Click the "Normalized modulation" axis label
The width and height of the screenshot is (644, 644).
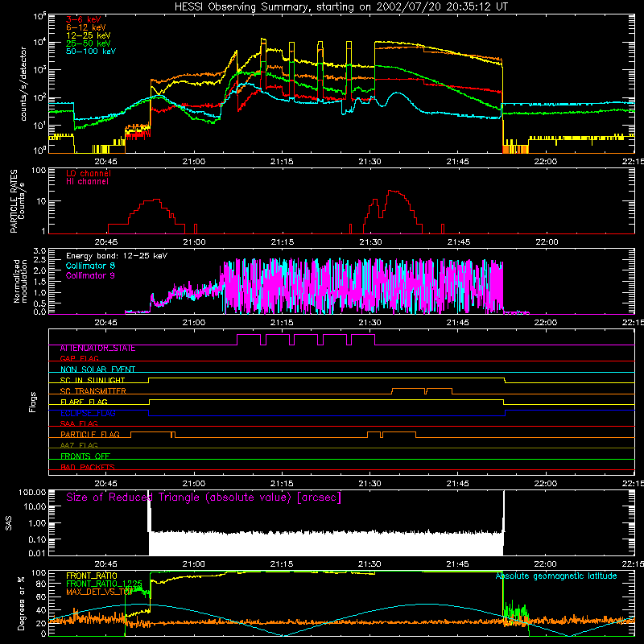pos(20,281)
